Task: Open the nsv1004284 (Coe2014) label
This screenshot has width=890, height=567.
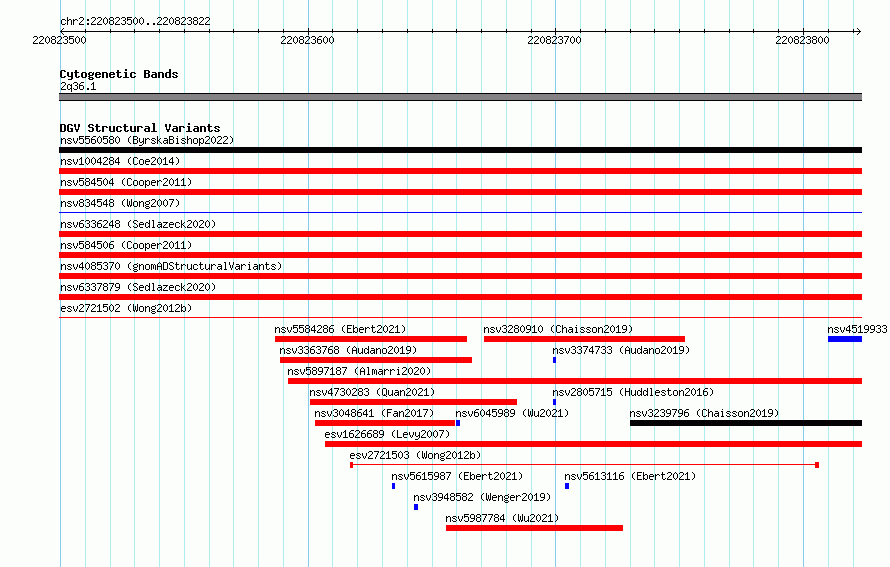Action: click(x=120, y=161)
